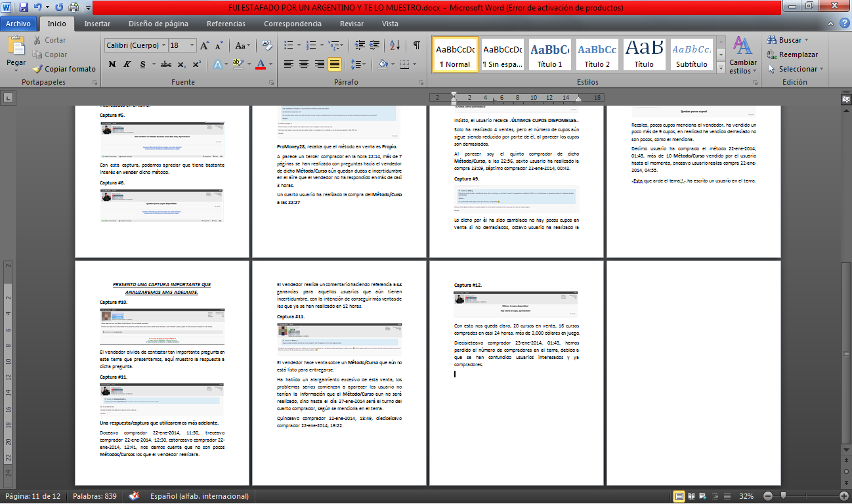Center the paragraph text

(x=304, y=64)
